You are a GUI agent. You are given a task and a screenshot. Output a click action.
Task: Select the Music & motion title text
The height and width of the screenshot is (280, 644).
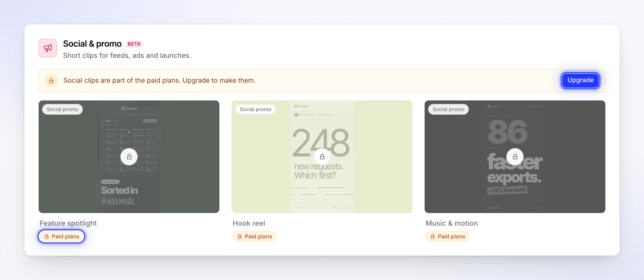452,223
